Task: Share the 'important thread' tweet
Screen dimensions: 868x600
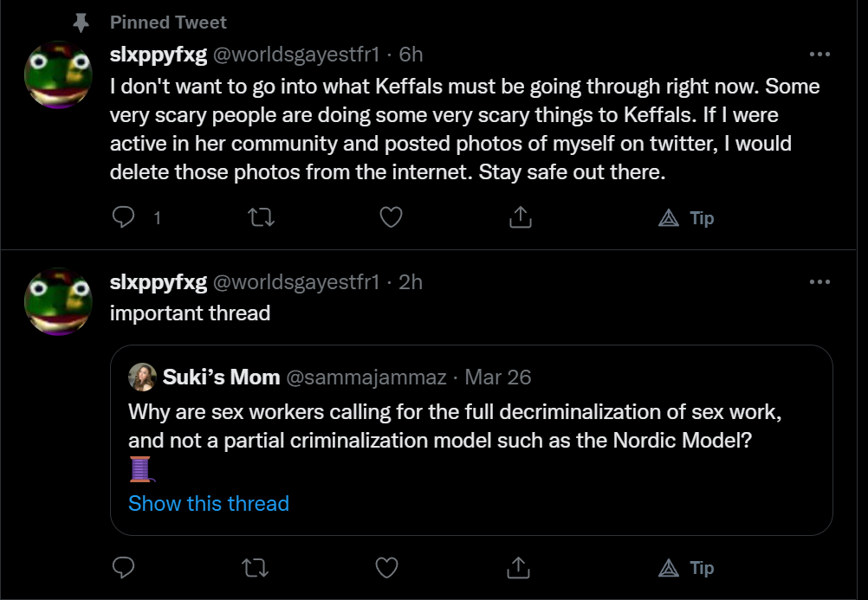Action: 518,567
